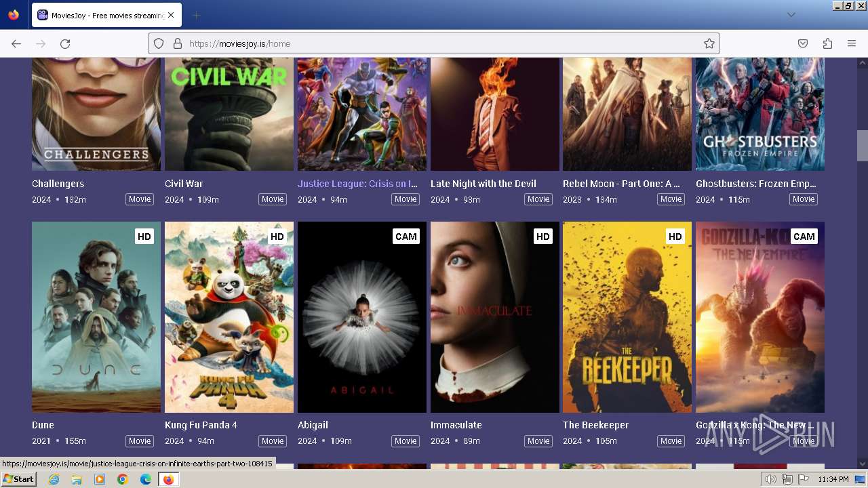Viewport: 868px width, 488px height.
Task: Click Movie tag under Immaculate
Action: pos(538,441)
